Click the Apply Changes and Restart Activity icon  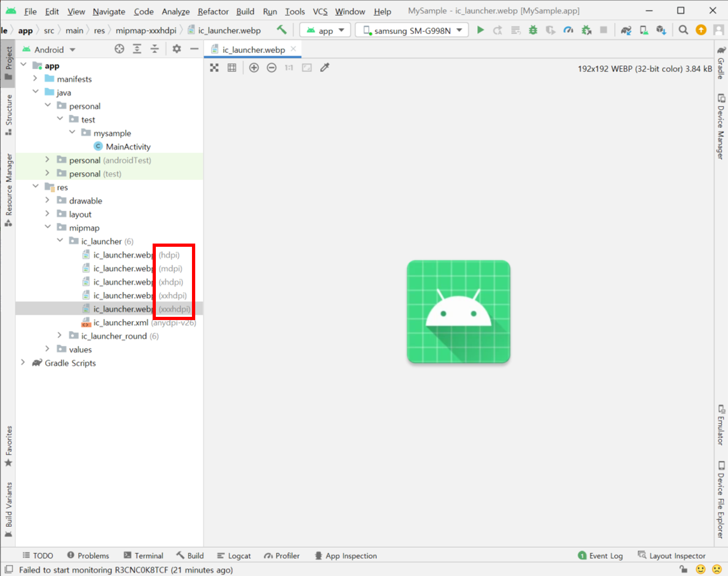click(x=498, y=30)
